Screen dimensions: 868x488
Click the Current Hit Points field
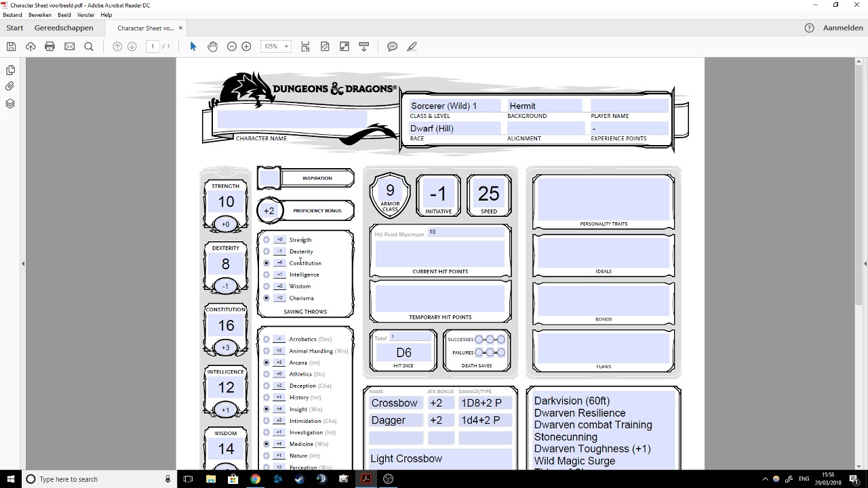[440, 253]
